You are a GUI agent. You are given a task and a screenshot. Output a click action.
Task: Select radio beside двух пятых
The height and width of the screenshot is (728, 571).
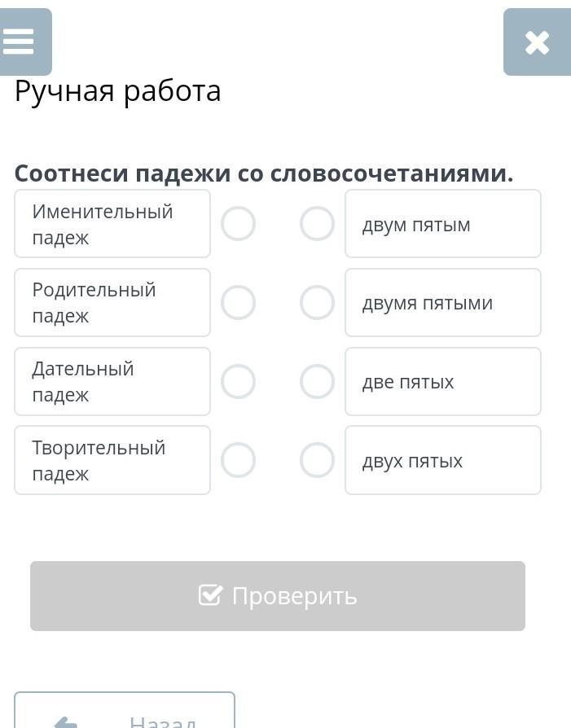[x=317, y=460]
